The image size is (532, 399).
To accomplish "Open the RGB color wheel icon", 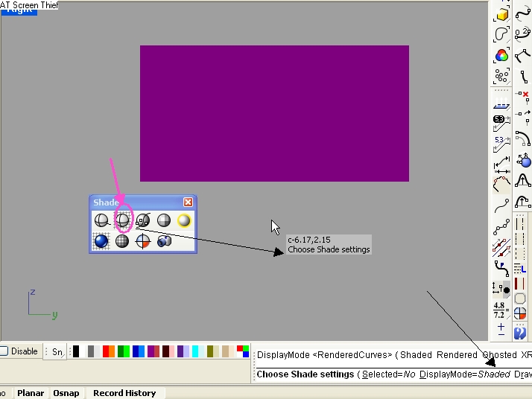I will coord(501,55).
